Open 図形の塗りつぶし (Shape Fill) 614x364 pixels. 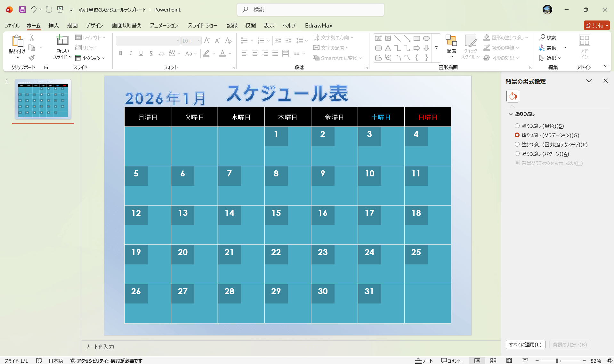pos(506,37)
